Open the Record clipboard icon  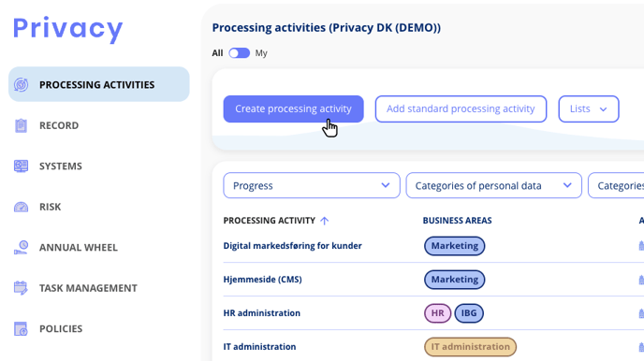[21, 125]
